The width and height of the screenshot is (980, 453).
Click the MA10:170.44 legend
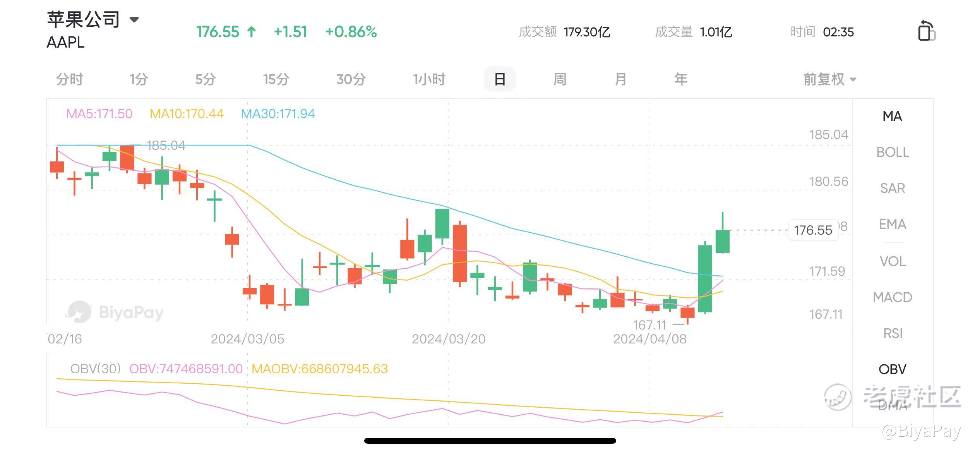coord(187,114)
